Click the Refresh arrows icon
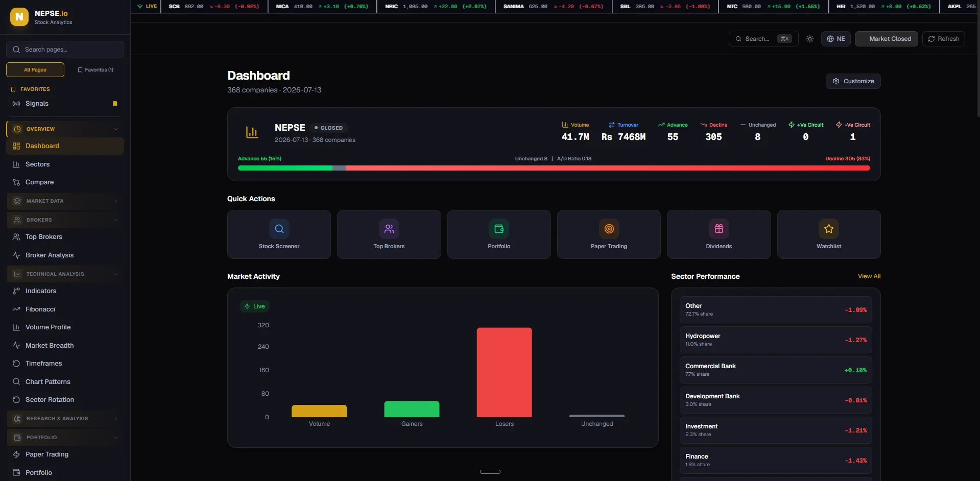Screen dimensions: 980x481 [931, 39]
